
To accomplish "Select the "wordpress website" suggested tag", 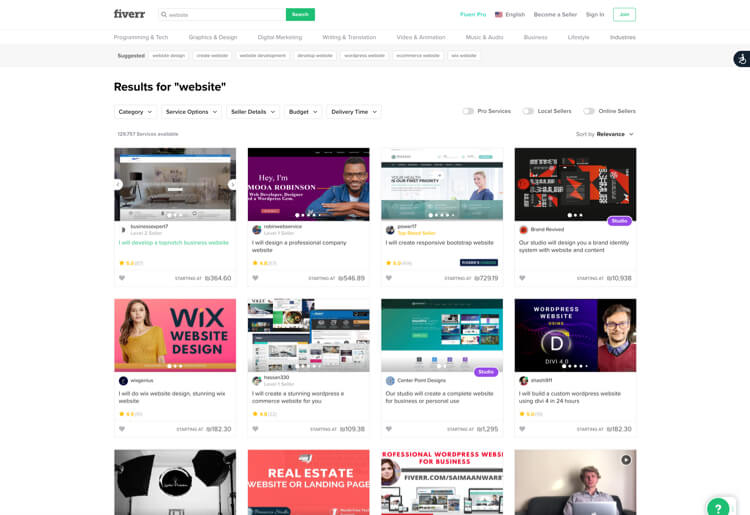I will [x=364, y=56].
